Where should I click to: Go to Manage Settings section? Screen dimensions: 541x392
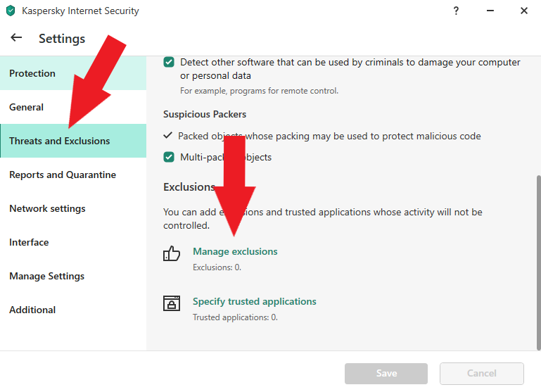[46, 276]
